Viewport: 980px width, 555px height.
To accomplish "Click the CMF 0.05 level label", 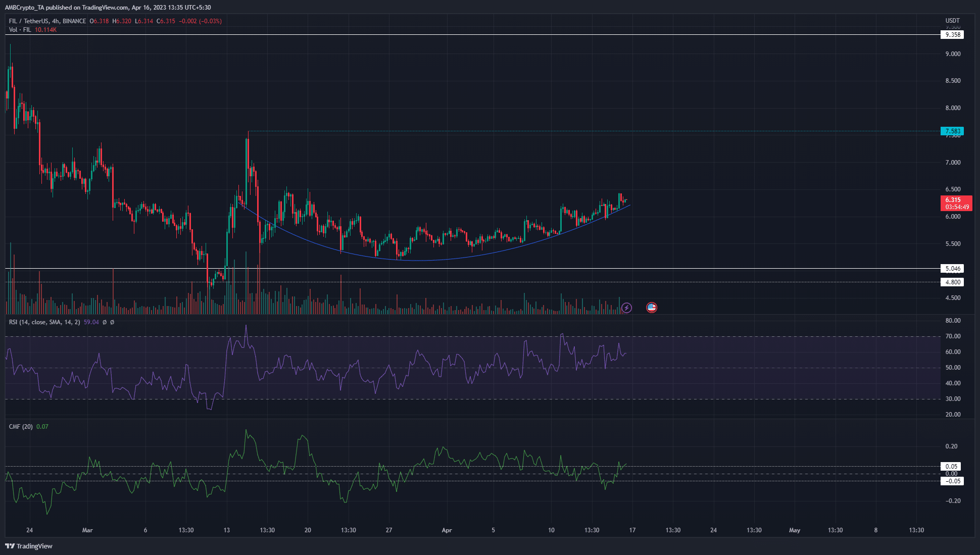I will [x=952, y=467].
